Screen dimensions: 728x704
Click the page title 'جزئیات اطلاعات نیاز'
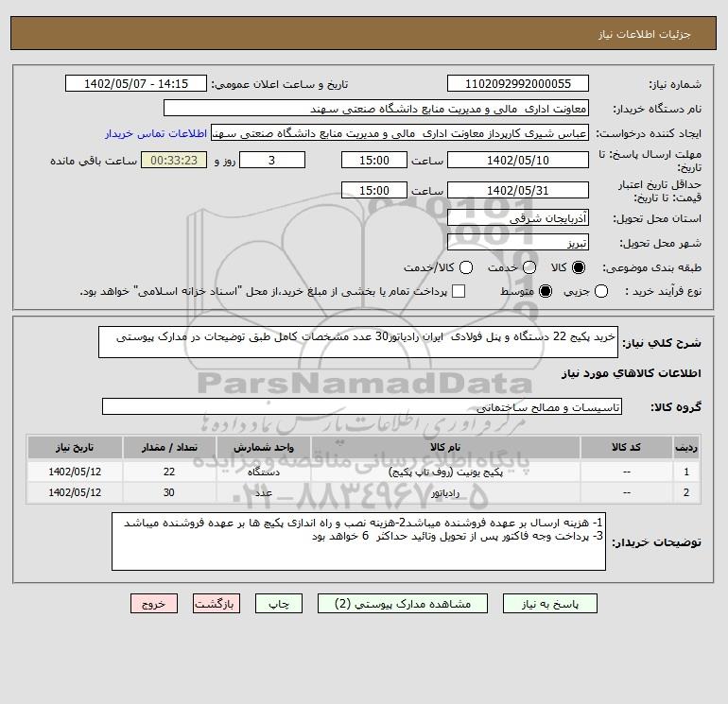645,34
